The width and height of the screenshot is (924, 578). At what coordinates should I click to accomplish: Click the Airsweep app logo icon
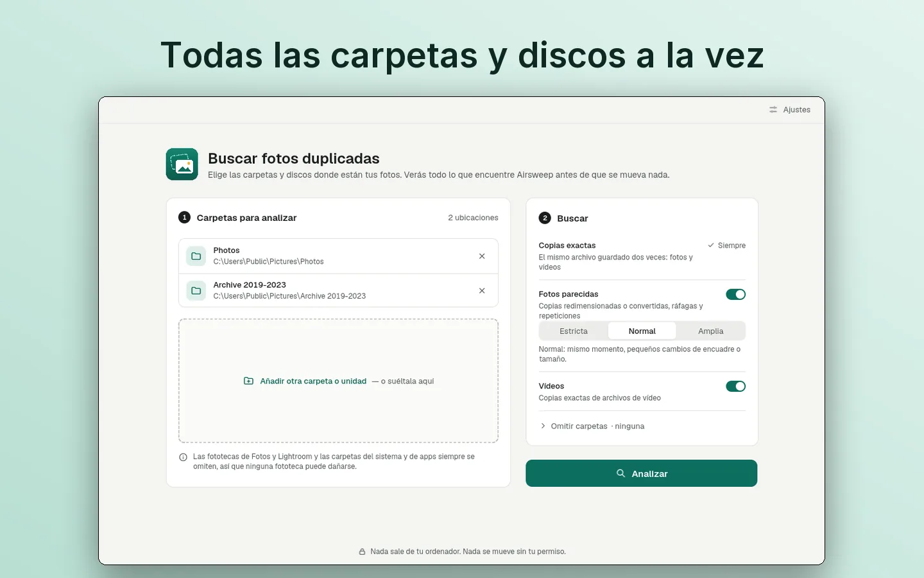click(x=182, y=164)
